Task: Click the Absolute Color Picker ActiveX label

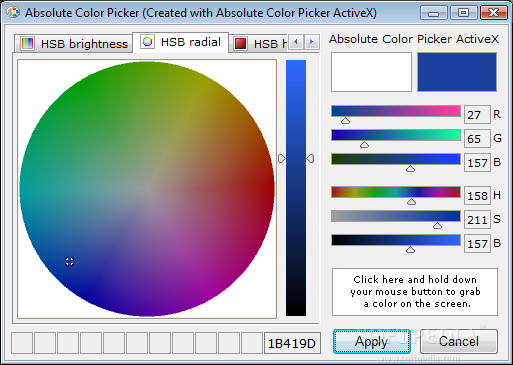Action: 414,39
